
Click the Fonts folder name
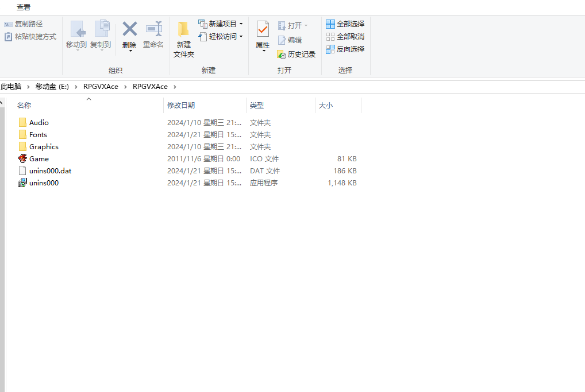pos(38,134)
